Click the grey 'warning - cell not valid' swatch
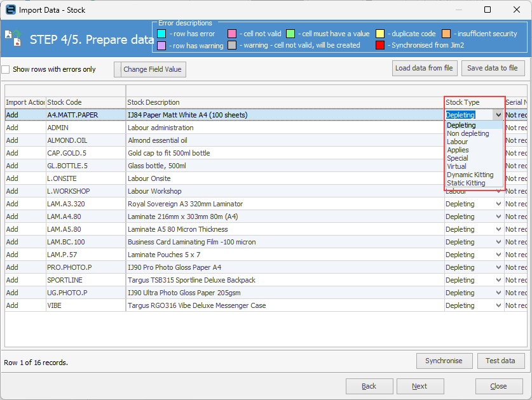The image size is (532, 400). 232,45
